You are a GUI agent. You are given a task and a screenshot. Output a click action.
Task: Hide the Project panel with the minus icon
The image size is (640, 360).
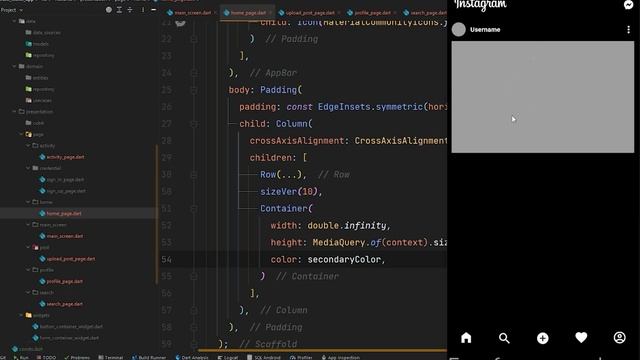click(153, 10)
